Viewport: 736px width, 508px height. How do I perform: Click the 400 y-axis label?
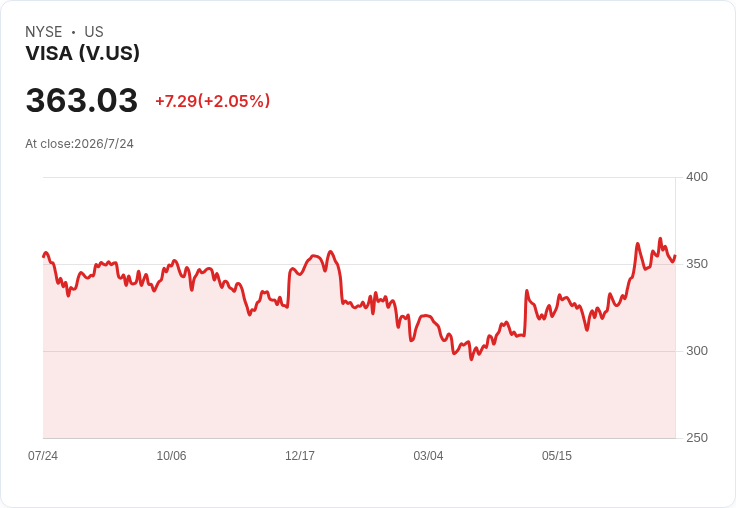tap(697, 177)
